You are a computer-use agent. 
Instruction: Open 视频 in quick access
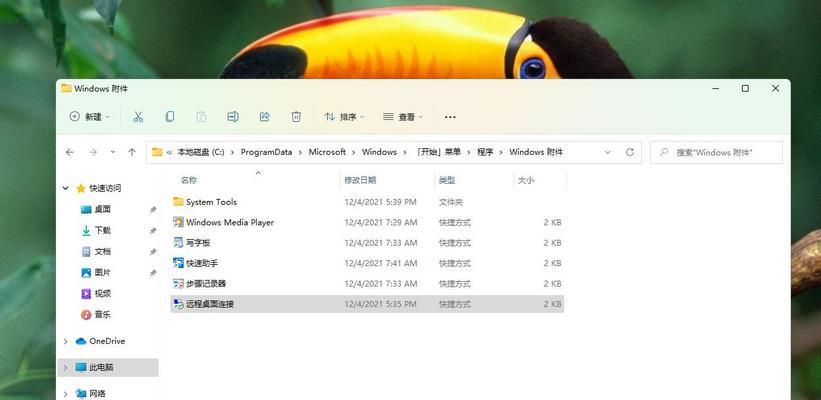coord(103,294)
